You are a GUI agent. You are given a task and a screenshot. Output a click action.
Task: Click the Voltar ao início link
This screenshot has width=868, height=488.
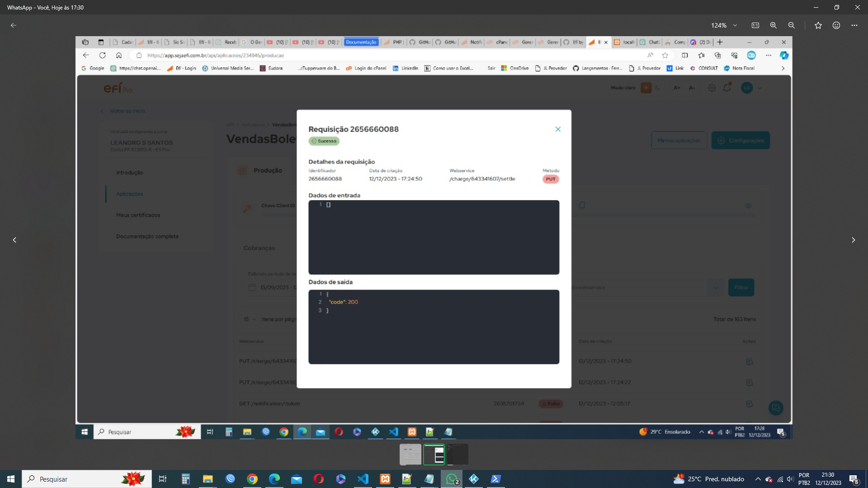127,111
